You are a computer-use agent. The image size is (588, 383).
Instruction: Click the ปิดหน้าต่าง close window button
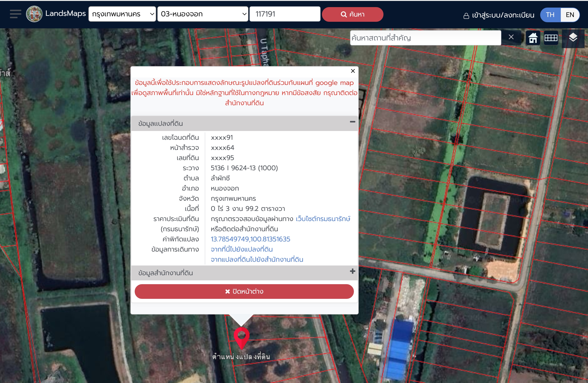[244, 292]
